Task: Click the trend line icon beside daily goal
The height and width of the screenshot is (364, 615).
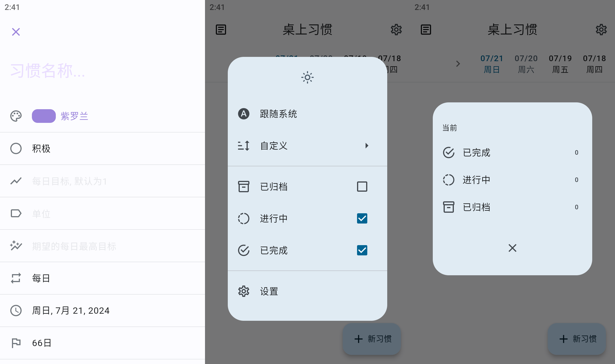Action: (x=16, y=181)
